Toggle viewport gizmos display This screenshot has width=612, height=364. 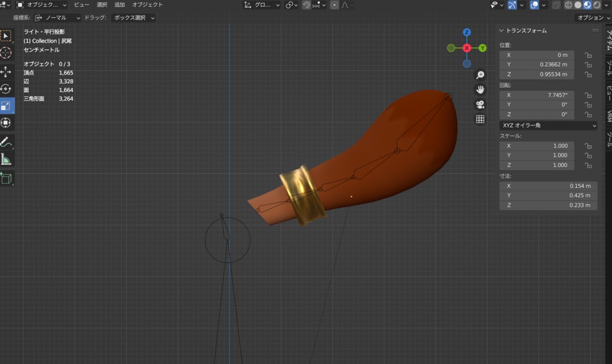click(x=512, y=5)
